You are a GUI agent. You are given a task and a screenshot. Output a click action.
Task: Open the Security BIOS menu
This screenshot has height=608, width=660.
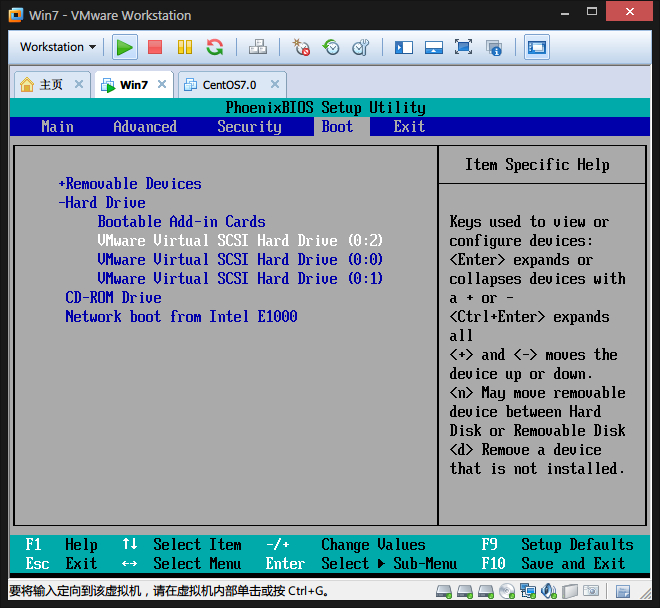(x=249, y=127)
